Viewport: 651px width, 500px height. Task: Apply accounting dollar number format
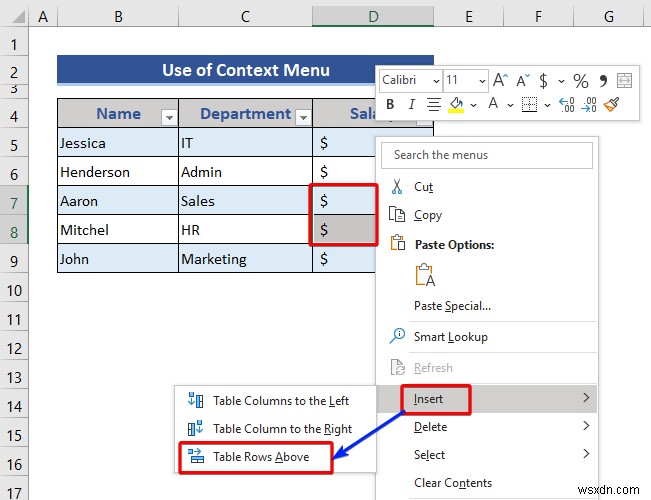click(543, 80)
